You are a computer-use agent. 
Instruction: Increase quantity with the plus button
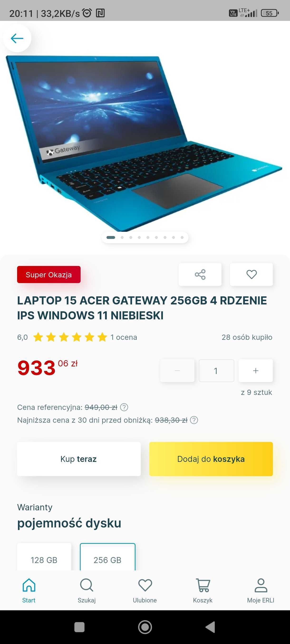pos(256,370)
